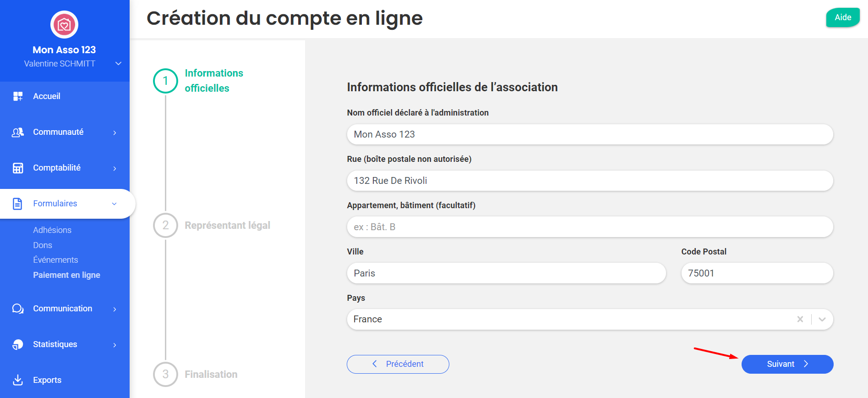Click the Accueil dashboard icon

click(18, 96)
